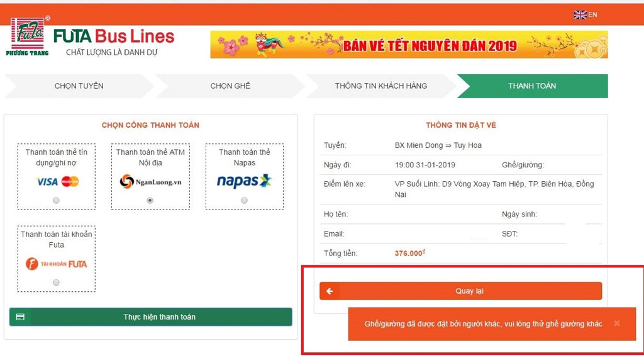Click the Tài khoản FUTA logo

coord(56,264)
